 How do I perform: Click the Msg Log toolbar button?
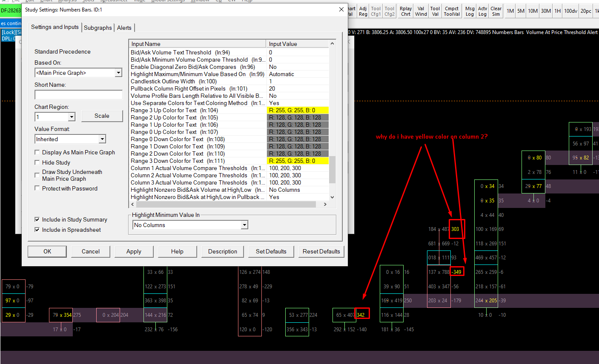tap(470, 11)
